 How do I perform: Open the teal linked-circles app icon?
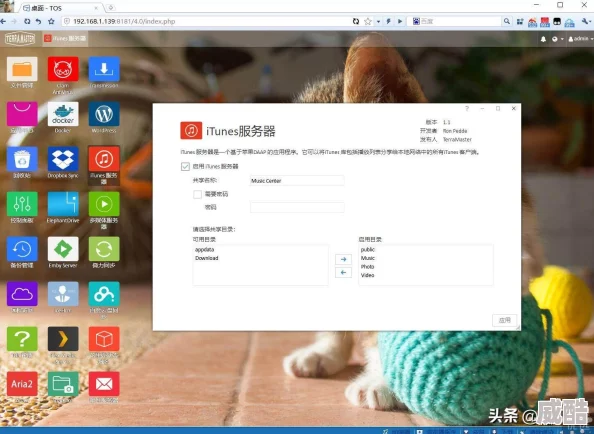(104, 293)
